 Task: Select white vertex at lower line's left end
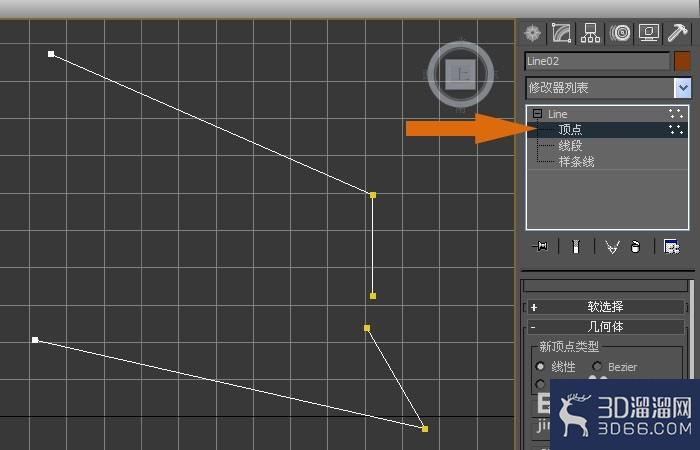(x=35, y=340)
